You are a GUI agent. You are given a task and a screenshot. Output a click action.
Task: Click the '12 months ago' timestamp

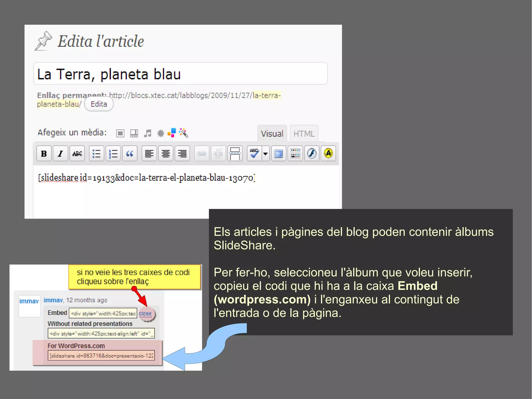pyautogui.click(x=87, y=300)
